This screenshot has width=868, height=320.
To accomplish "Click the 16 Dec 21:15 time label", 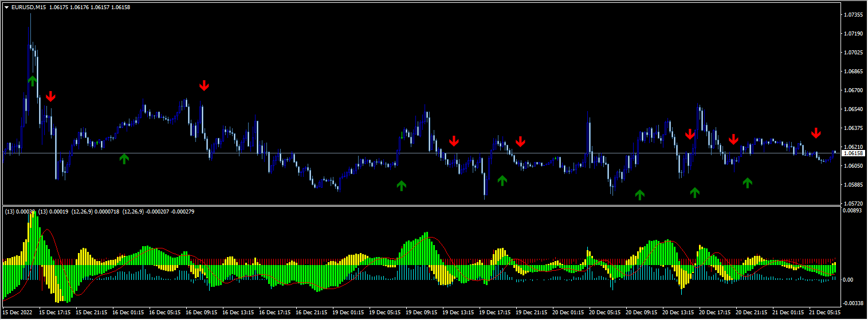I will pyautogui.click(x=311, y=313).
